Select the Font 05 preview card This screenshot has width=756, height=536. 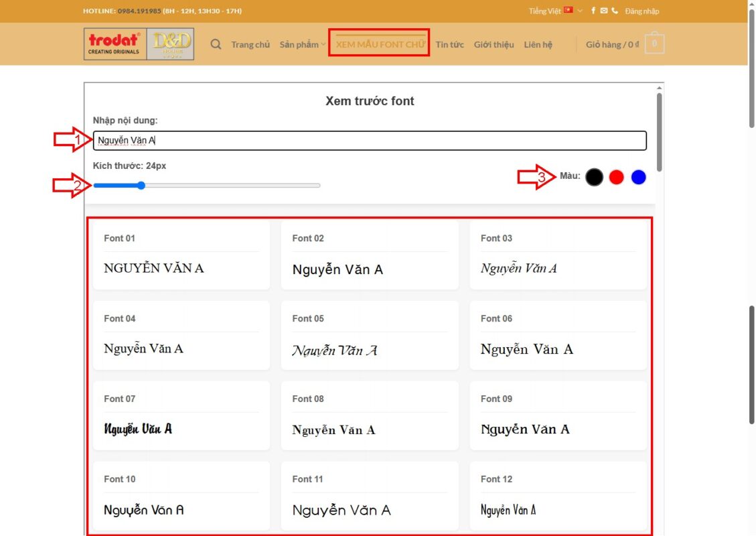tap(370, 335)
